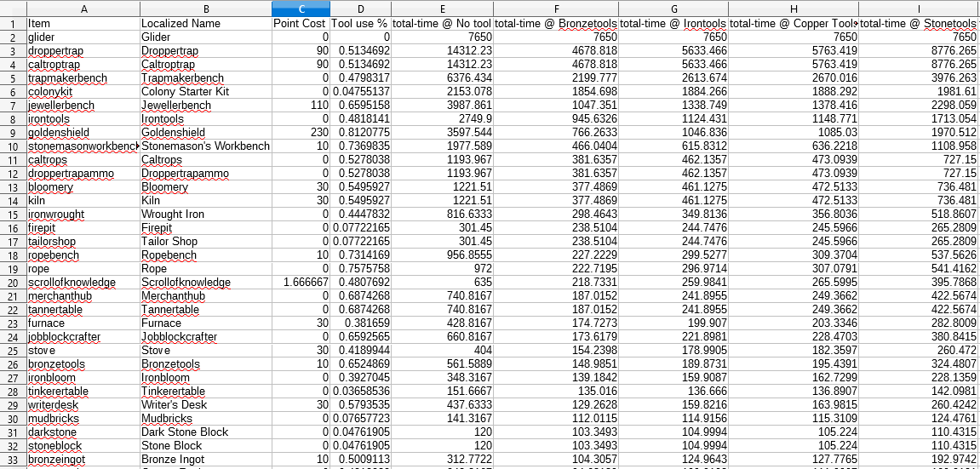Click the 'Caltroptrap' localized name cell
Screen dimensions: 980x469
[x=206, y=65]
